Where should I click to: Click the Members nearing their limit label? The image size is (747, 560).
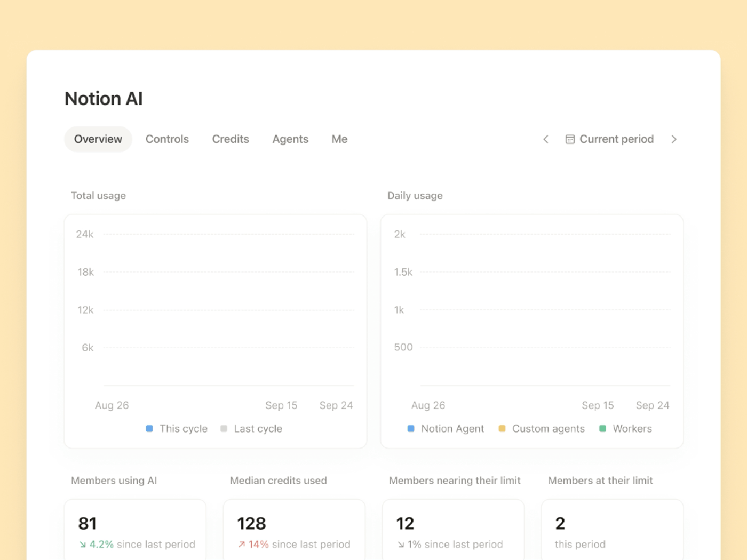pyautogui.click(x=455, y=481)
